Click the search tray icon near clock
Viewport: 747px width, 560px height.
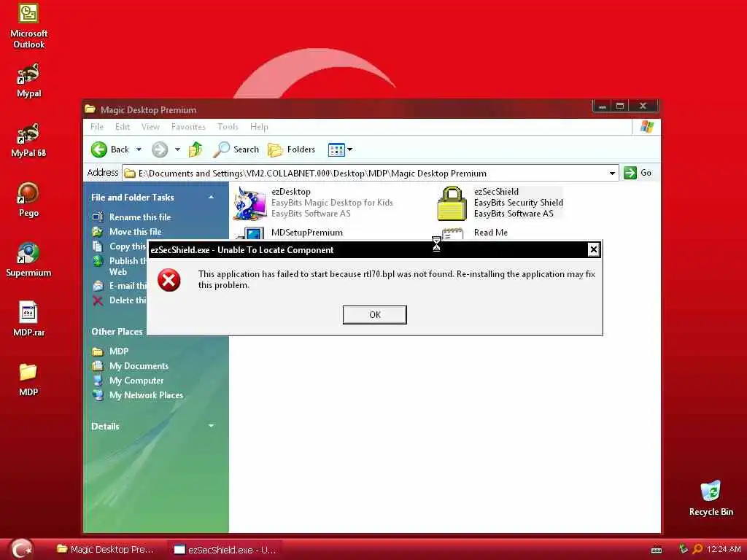697,550
